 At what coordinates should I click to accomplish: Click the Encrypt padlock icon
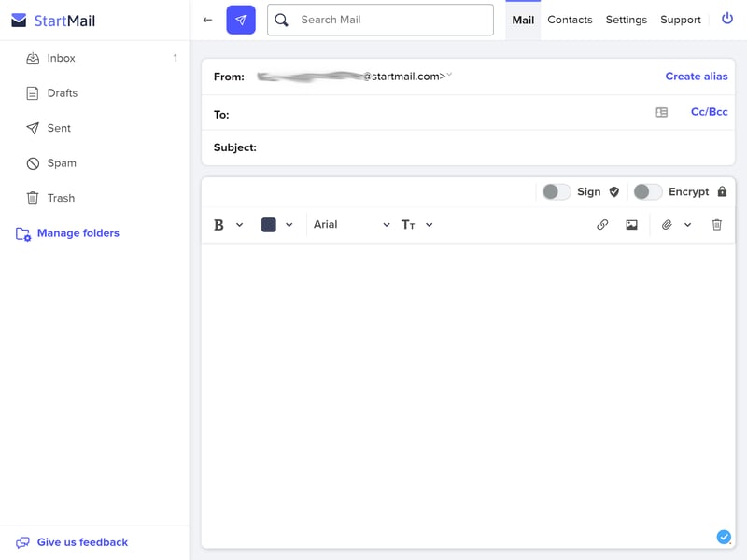[x=722, y=191]
